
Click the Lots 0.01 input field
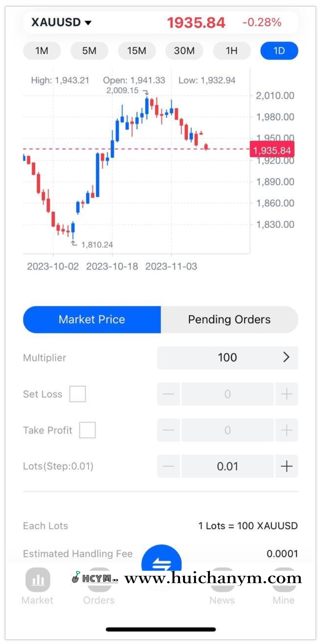point(228,466)
